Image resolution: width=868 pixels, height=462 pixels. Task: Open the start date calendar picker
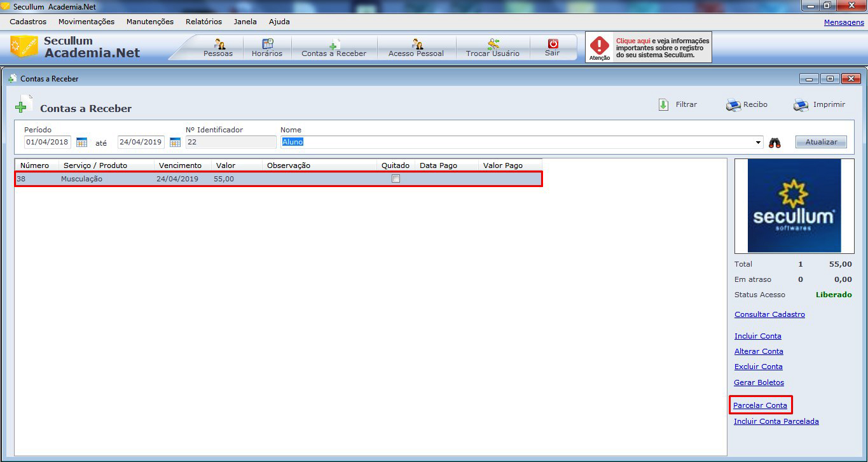[x=81, y=143]
